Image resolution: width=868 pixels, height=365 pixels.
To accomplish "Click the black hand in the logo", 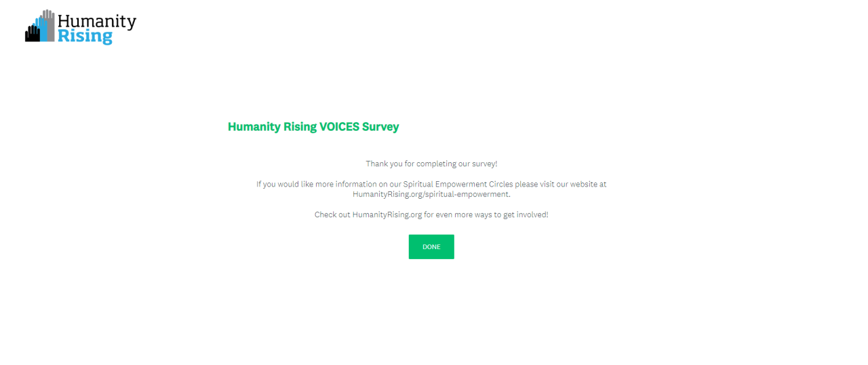I will tap(31, 34).
